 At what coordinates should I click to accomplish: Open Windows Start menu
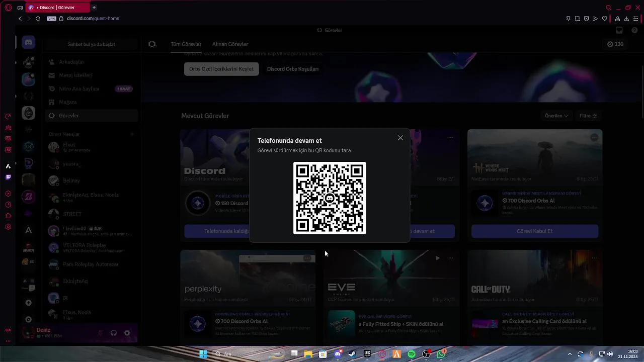click(x=203, y=354)
